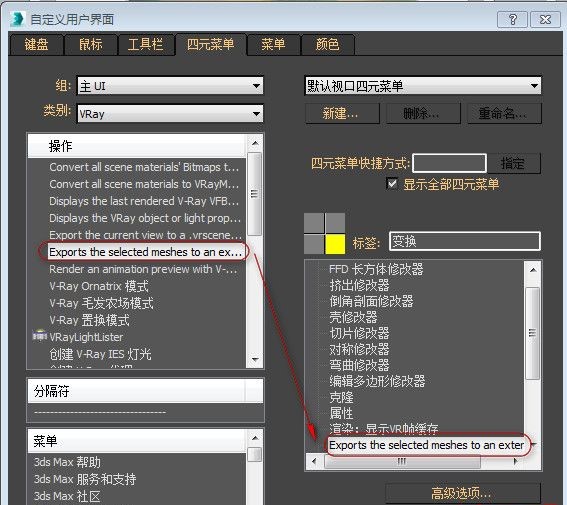Click the 3ds Max logo in title bar
The image size is (567, 505).
coord(17,19)
